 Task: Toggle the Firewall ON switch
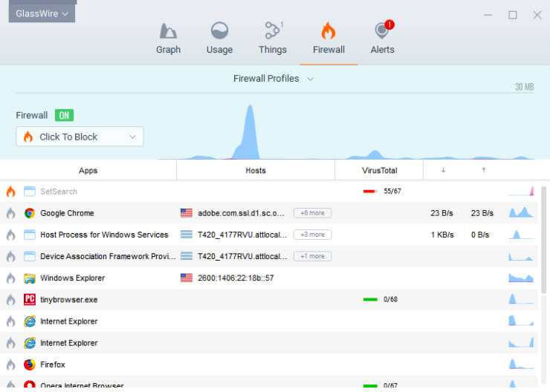point(64,115)
